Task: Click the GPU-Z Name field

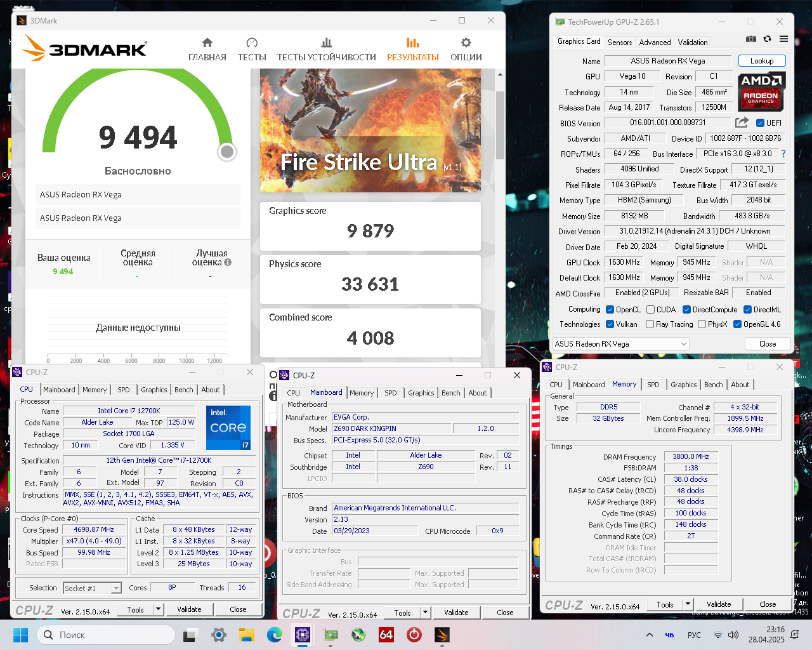Action: click(x=668, y=61)
